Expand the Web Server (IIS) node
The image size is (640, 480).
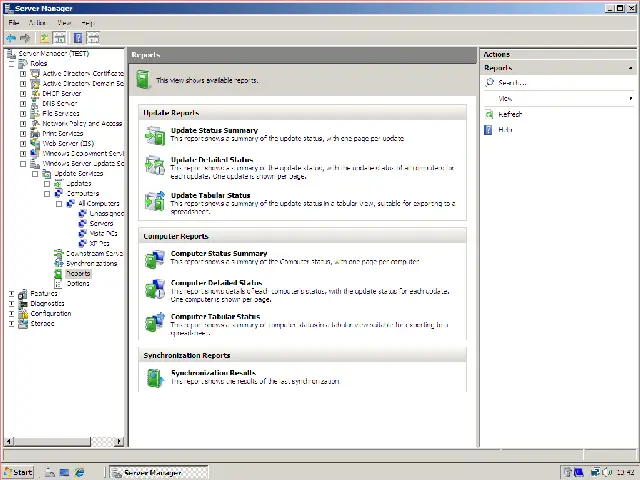[23, 144]
